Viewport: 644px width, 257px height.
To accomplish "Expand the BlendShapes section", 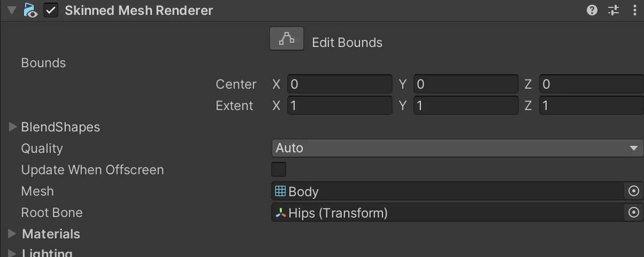I will click(13, 127).
